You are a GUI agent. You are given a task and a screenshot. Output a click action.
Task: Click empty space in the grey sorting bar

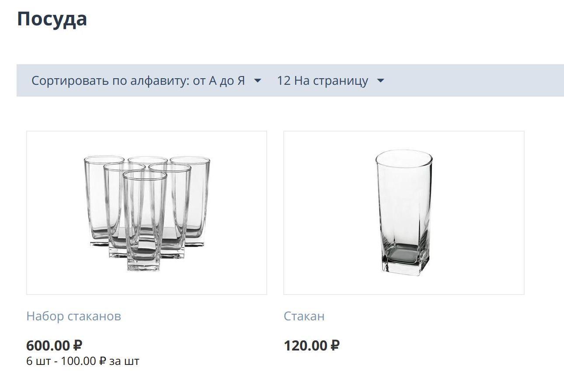tap(472, 81)
